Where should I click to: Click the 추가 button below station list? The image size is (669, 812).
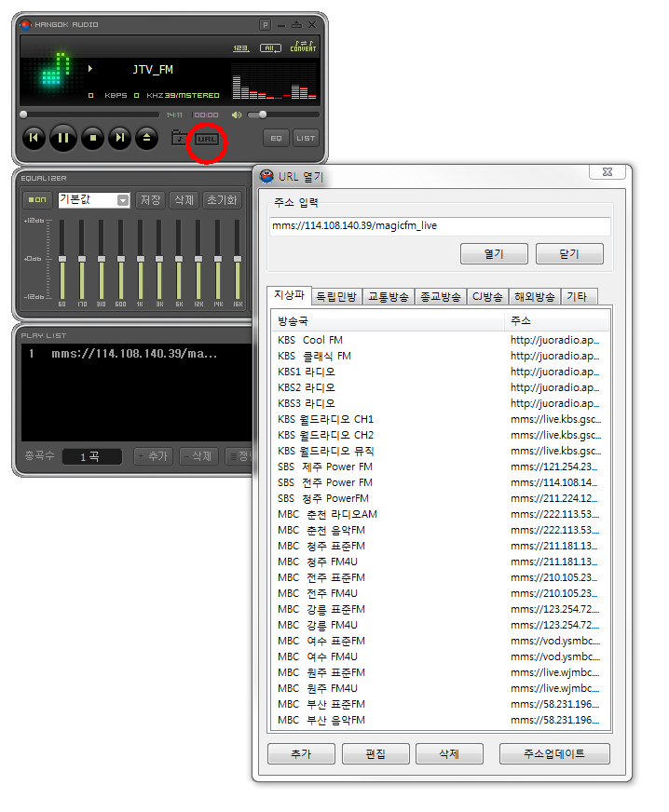point(301,754)
